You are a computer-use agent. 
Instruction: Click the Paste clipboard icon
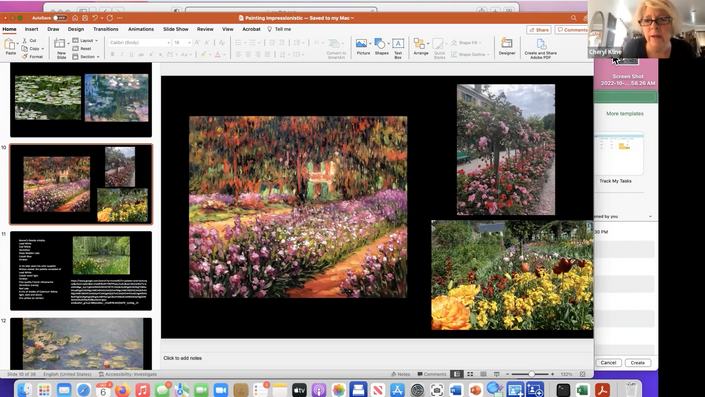[x=10, y=44]
